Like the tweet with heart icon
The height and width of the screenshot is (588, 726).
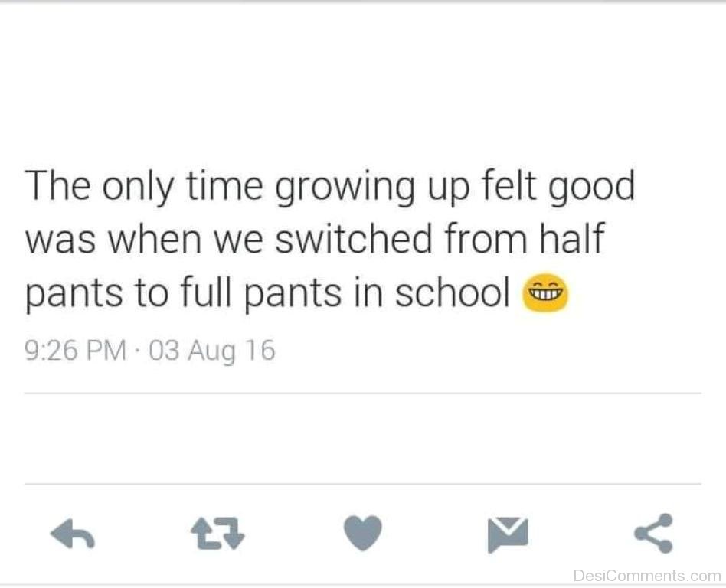coord(363,533)
